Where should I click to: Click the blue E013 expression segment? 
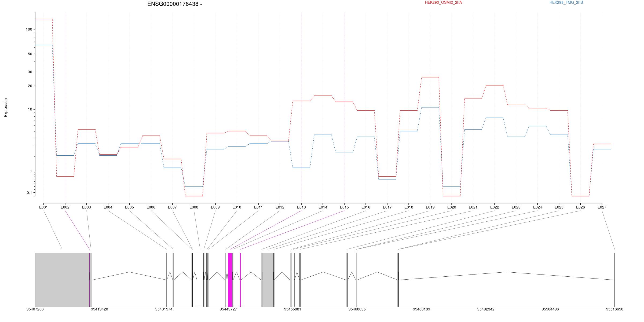(x=301, y=168)
